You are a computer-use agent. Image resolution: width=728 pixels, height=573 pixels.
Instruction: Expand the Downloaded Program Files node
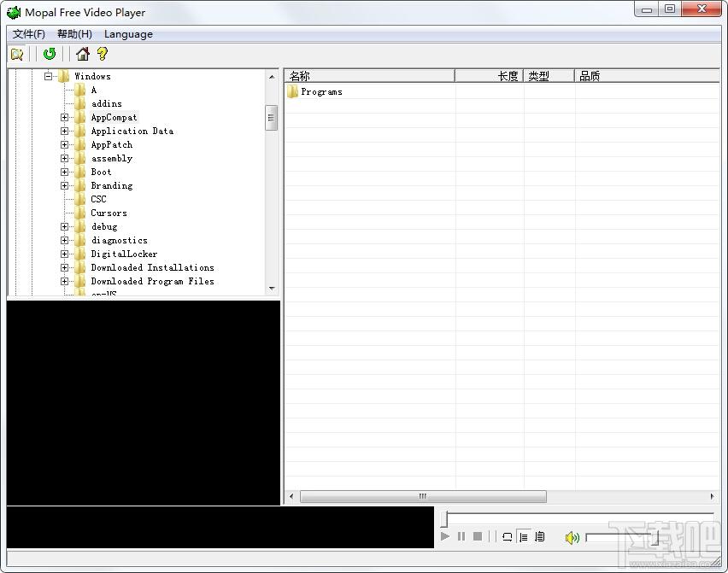tap(65, 281)
